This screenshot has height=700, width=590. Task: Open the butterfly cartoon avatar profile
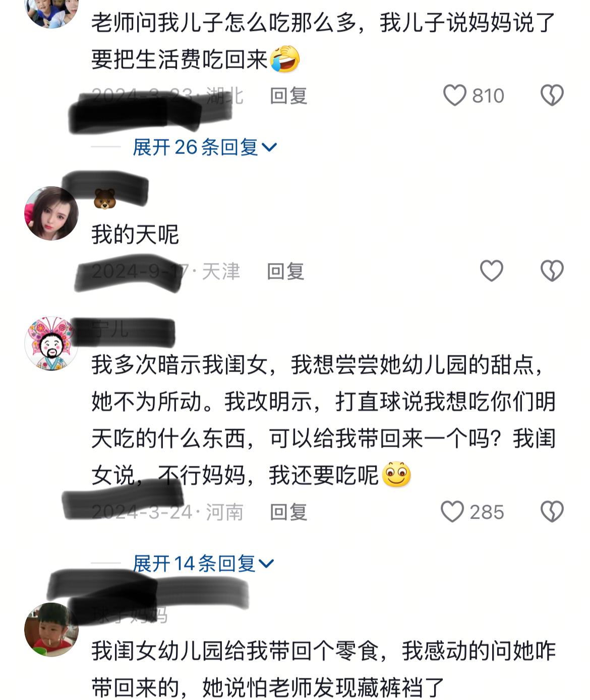click(x=51, y=344)
